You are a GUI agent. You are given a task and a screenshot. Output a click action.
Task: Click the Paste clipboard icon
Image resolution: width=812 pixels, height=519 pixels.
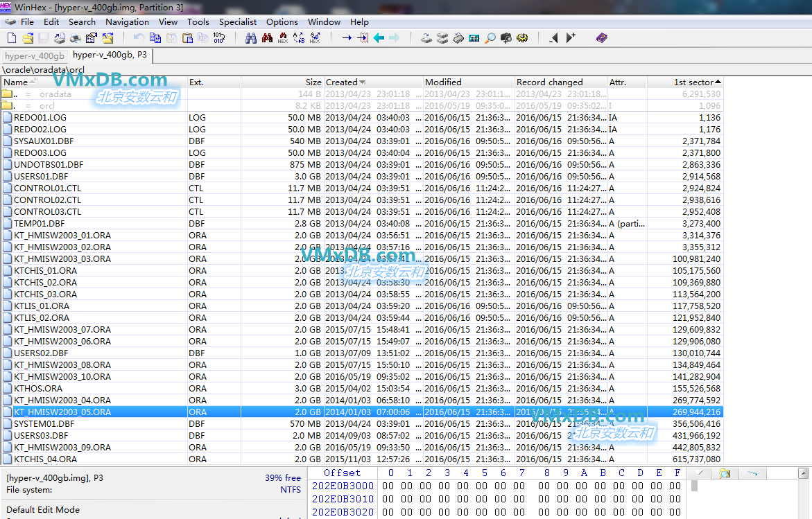pos(187,38)
